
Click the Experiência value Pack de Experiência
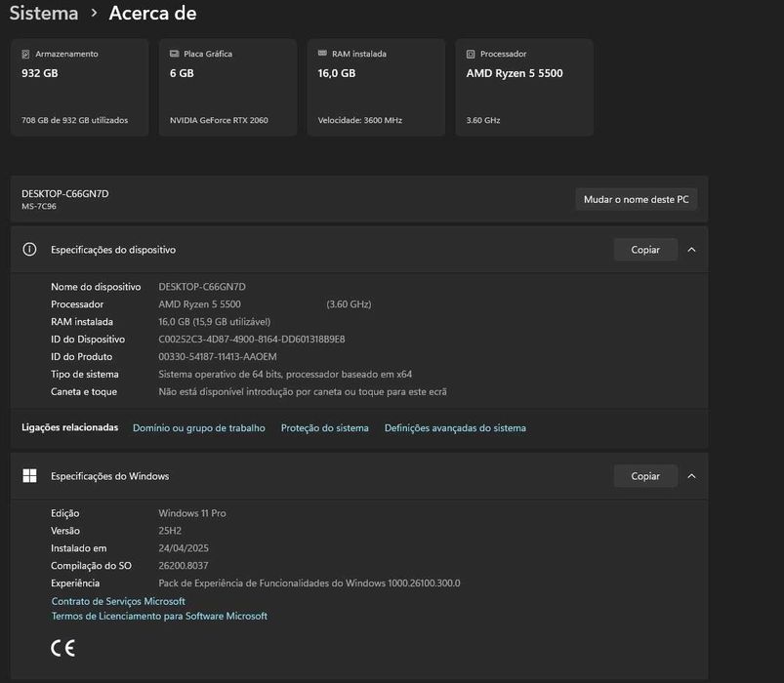coord(309,583)
